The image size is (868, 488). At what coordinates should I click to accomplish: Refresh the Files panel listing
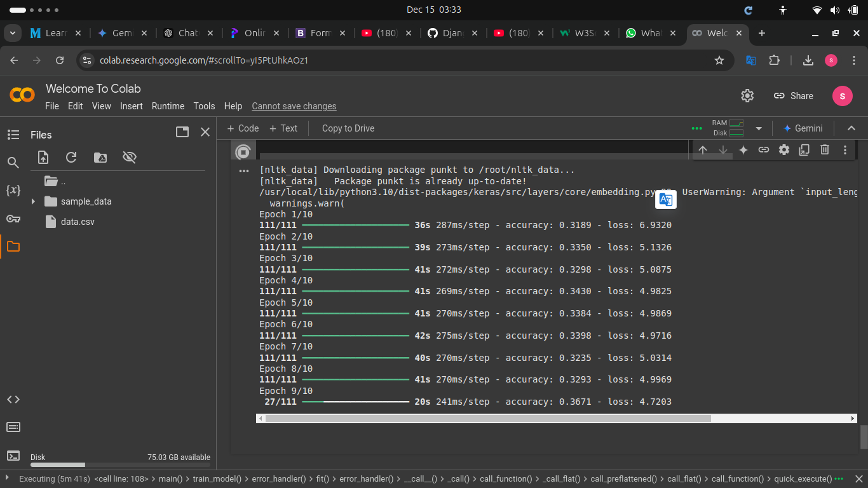71,158
